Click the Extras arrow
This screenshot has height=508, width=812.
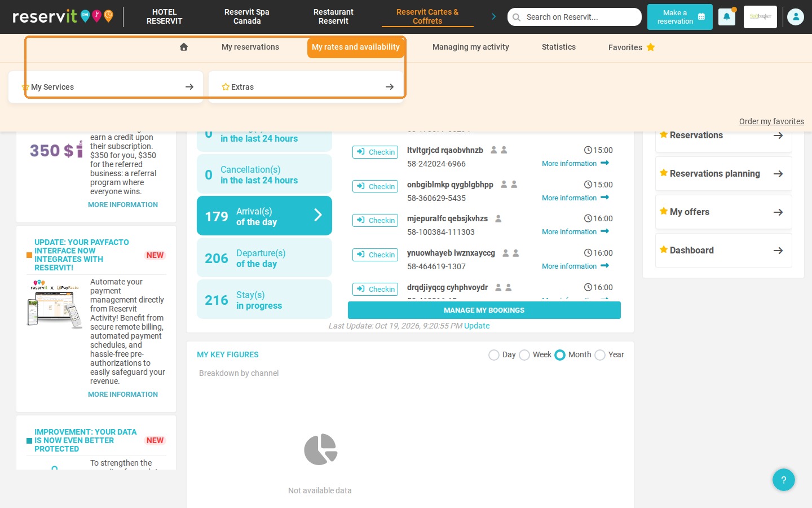(390, 87)
